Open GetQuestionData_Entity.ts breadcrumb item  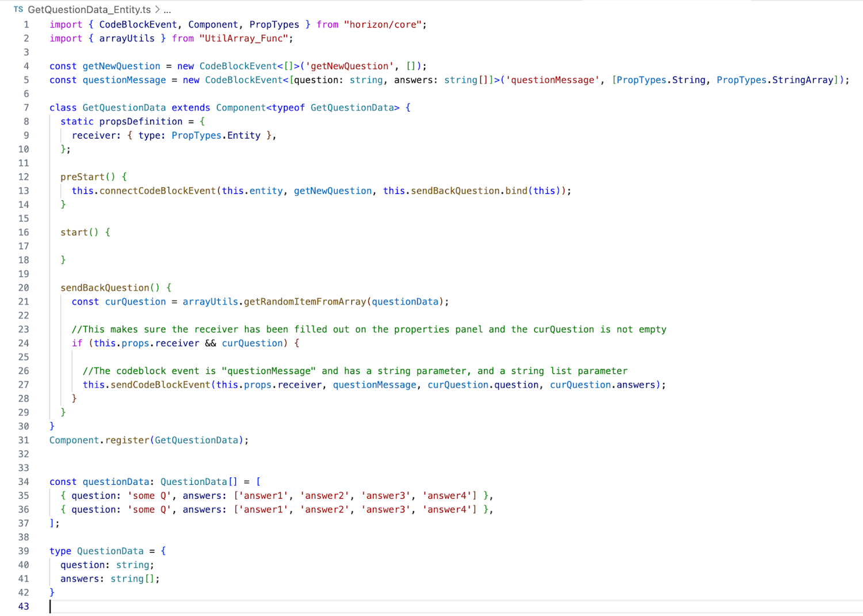pyautogui.click(x=89, y=10)
